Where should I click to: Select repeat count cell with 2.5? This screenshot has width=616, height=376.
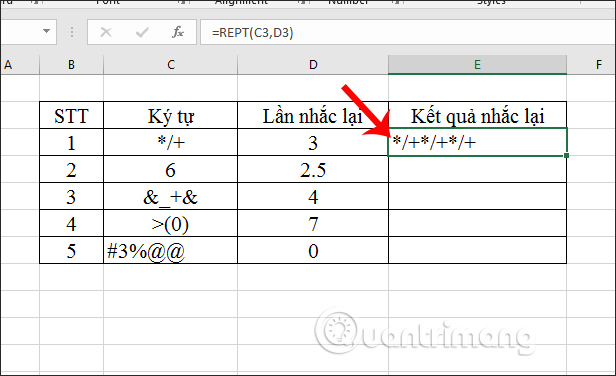(x=313, y=169)
